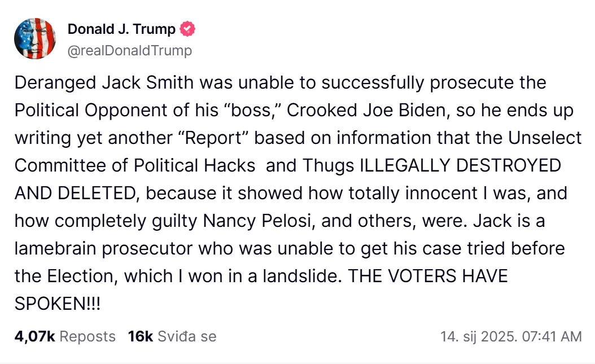Click the "Sviđa se" likes label
The image size is (595, 364).
tap(187, 337)
